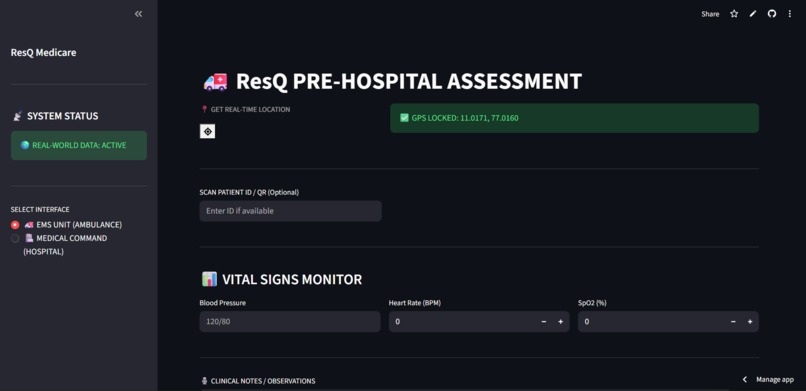Click the ResQ Medicare sidebar title
The height and width of the screenshot is (391, 806).
[44, 52]
